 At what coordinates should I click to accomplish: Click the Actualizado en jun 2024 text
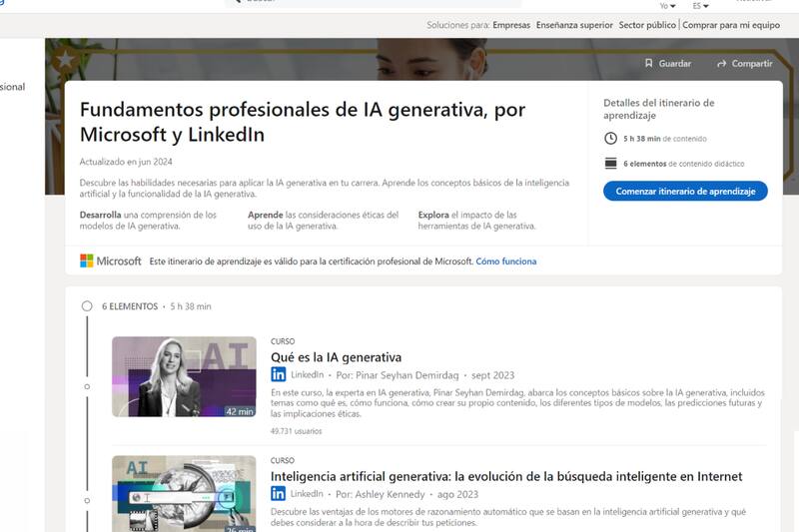click(126, 162)
